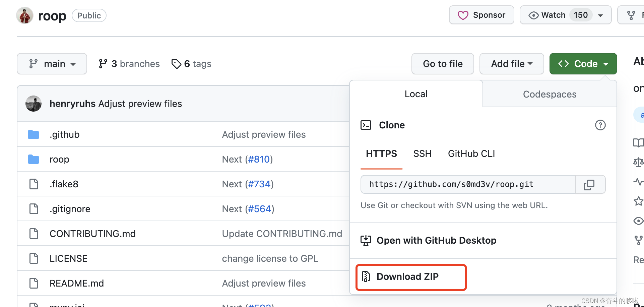Toggle the green Code dropdown button
This screenshot has width=644, height=307.
tap(583, 64)
